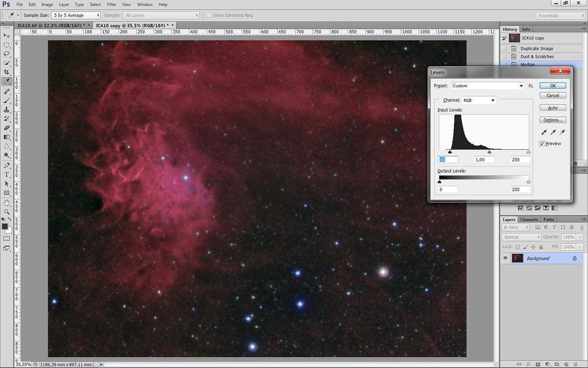Viewport: 588px width, 368px height.
Task: Open the Levels preset options menu icon
Action: coord(531,86)
